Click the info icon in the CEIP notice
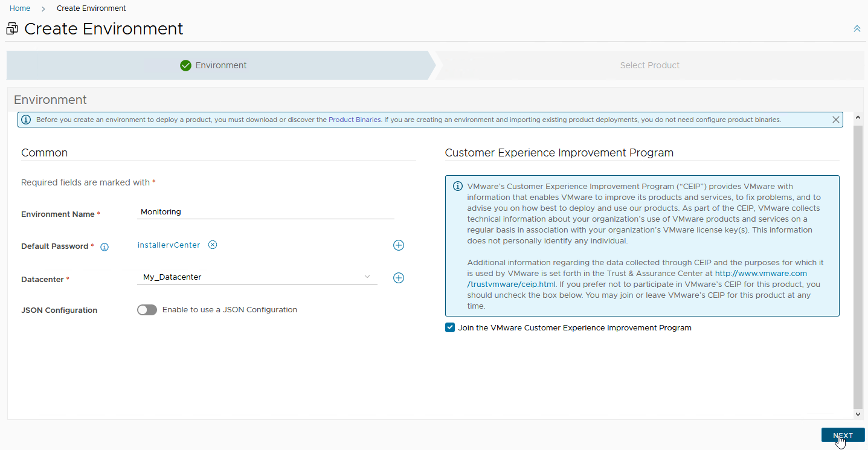 click(457, 186)
